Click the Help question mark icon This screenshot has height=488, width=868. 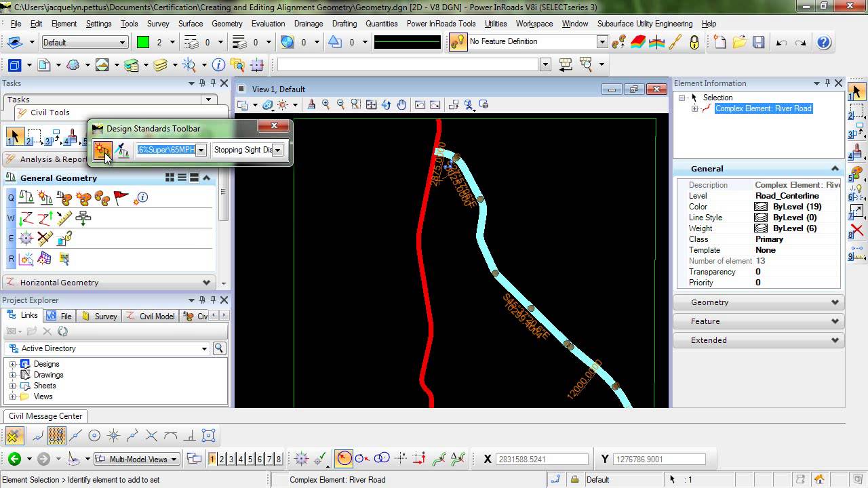point(823,42)
